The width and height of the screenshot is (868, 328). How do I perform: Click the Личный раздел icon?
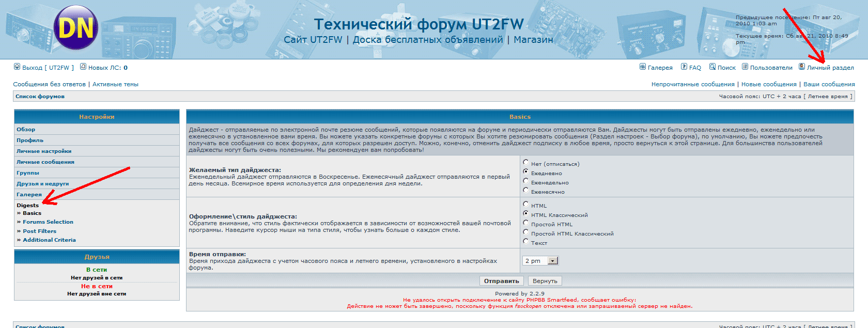[802, 67]
